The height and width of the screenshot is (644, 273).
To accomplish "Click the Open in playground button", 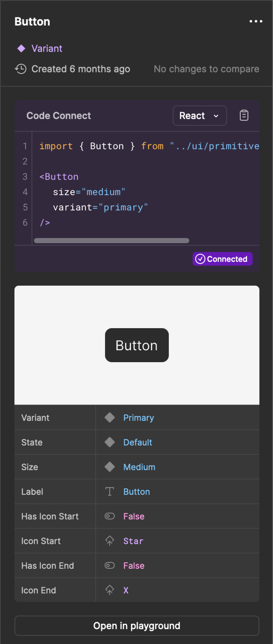I will [x=136, y=626].
